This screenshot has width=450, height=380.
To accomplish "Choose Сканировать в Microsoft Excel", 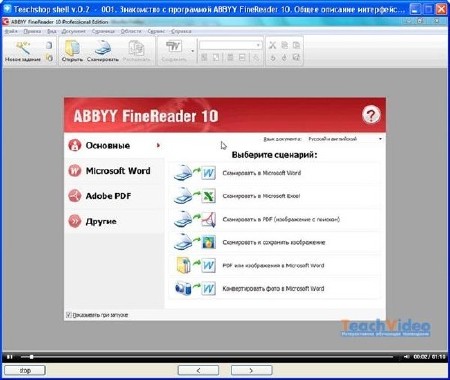I will [x=275, y=196].
